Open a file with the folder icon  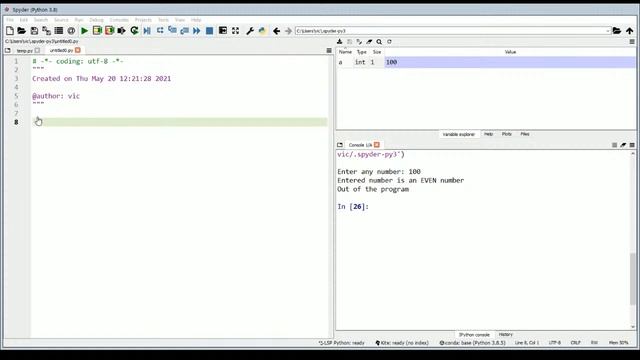click(x=22, y=31)
